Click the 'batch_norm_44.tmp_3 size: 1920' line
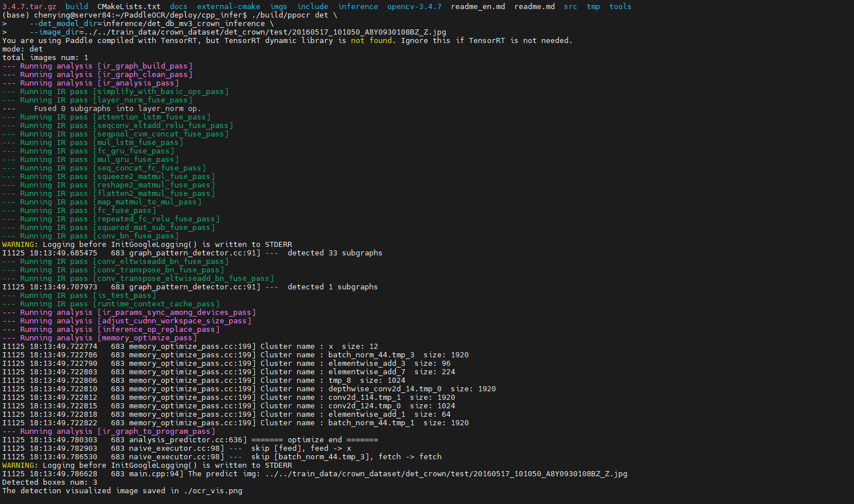This screenshot has height=504, width=854. [x=236, y=354]
